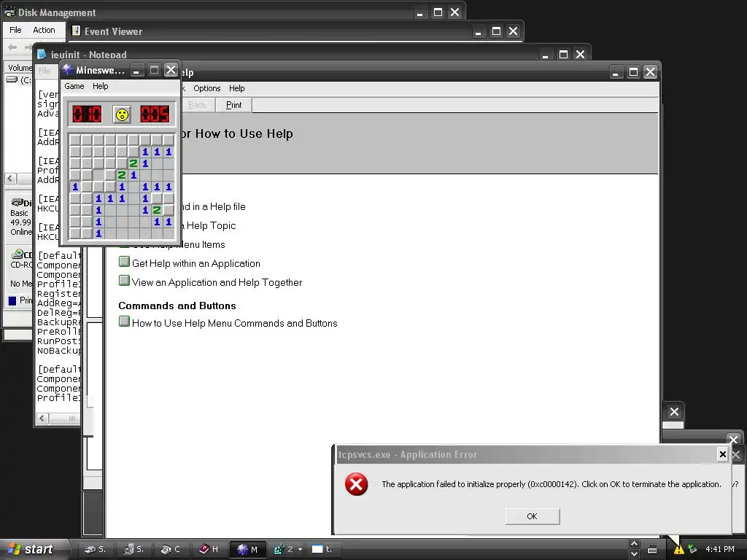Viewport: 747px width, 560px height.
Task: Click the Disk icon above Basic label
Action: 18,203
